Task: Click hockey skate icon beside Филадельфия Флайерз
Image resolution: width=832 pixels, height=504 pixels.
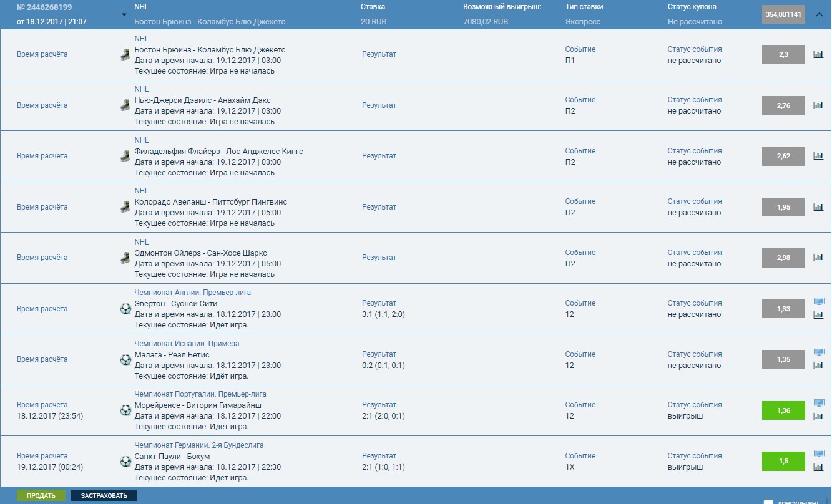Action: coord(125,157)
